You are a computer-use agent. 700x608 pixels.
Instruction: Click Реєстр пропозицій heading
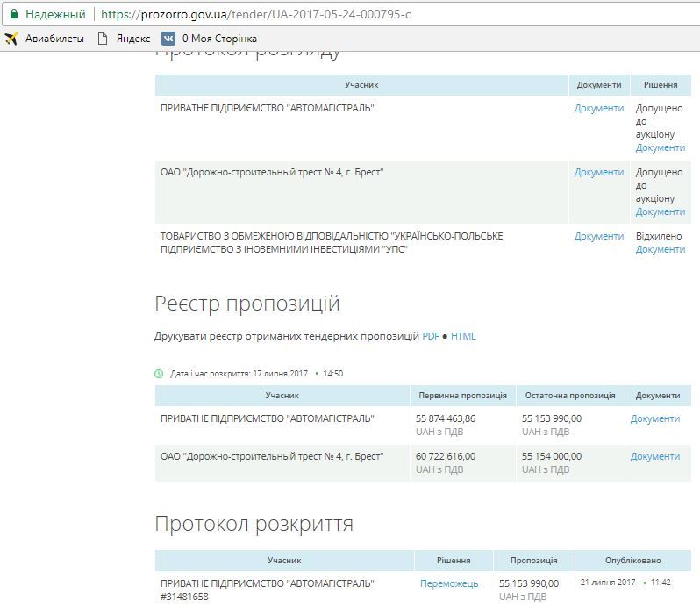click(x=247, y=304)
